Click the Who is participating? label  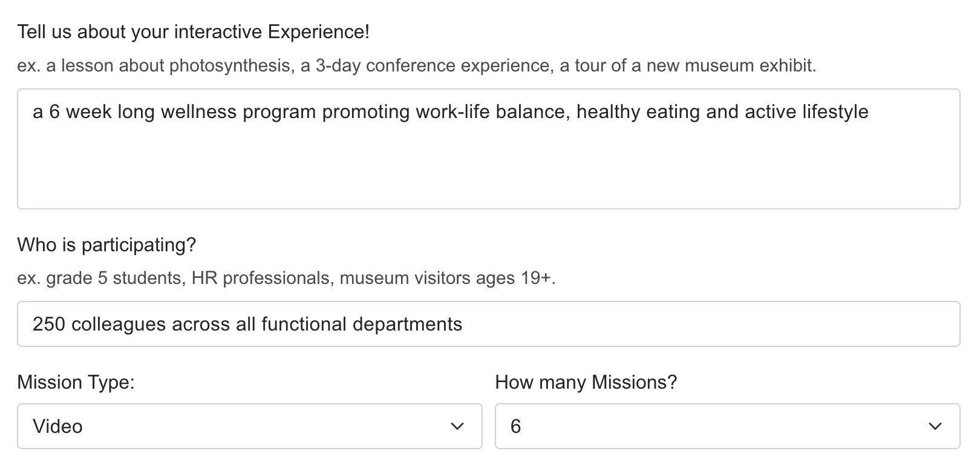pos(108,245)
